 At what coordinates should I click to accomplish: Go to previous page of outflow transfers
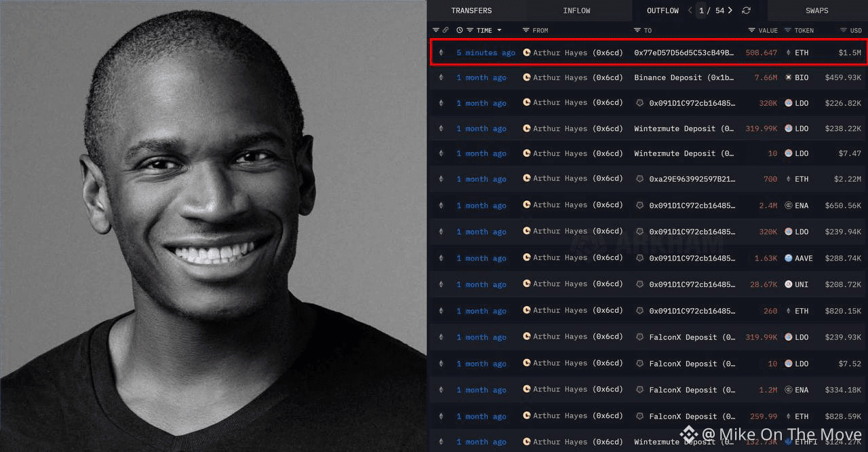point(690,10)
